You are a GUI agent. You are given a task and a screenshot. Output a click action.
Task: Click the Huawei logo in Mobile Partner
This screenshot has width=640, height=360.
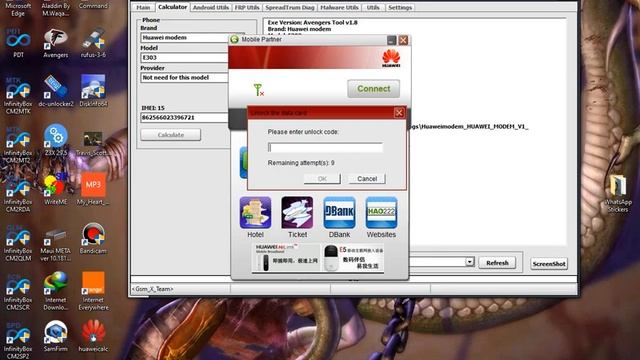point(391,58)
